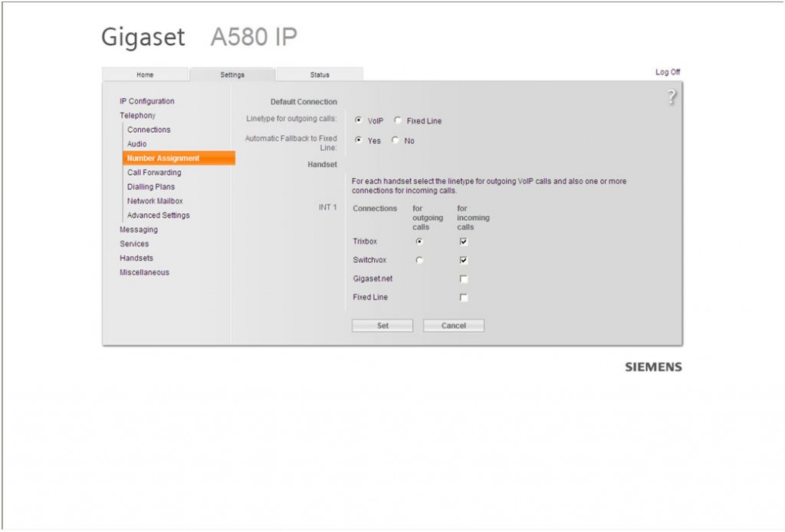Open Messaging section in sidebar
Screen dimensions: 785x532
pyautogui.click(x=139, y=230)
